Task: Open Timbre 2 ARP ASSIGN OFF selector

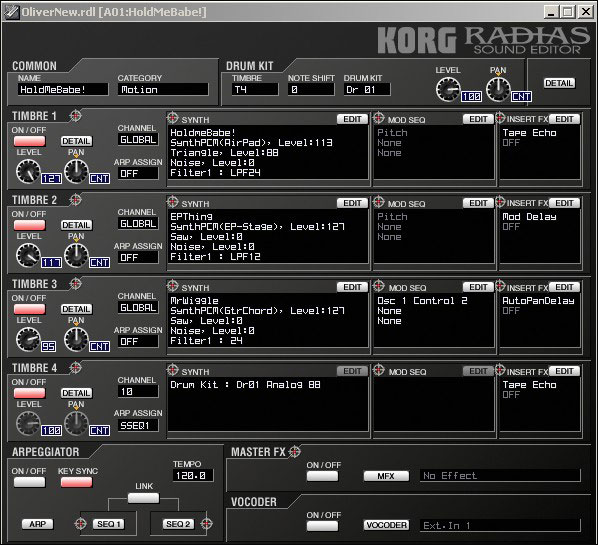Action: point(138,258)
